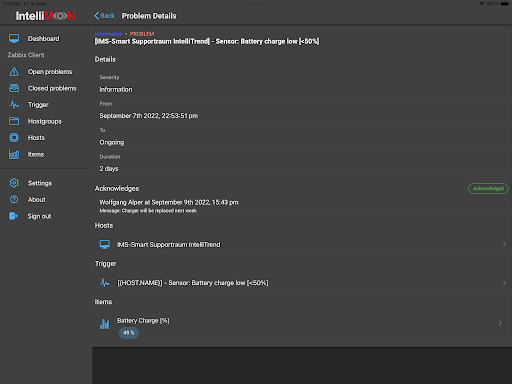Click the IntelliMON logo
The width and height of the screenshot is (512, 384).
coord(45,16)
